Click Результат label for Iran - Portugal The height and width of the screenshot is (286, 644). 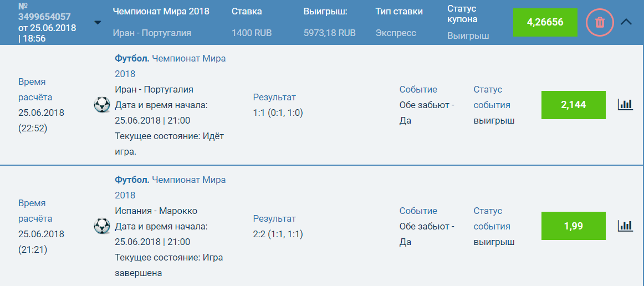coord(274,97)
